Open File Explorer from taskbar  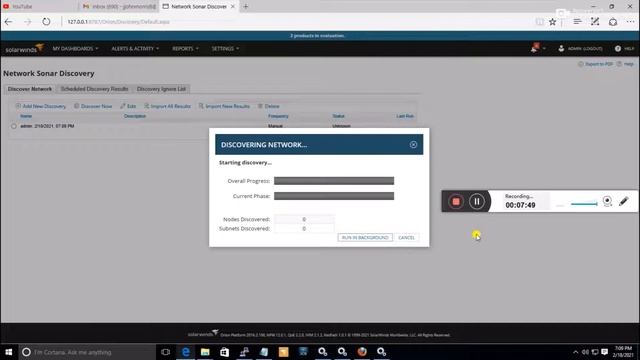tap(205, 352)
